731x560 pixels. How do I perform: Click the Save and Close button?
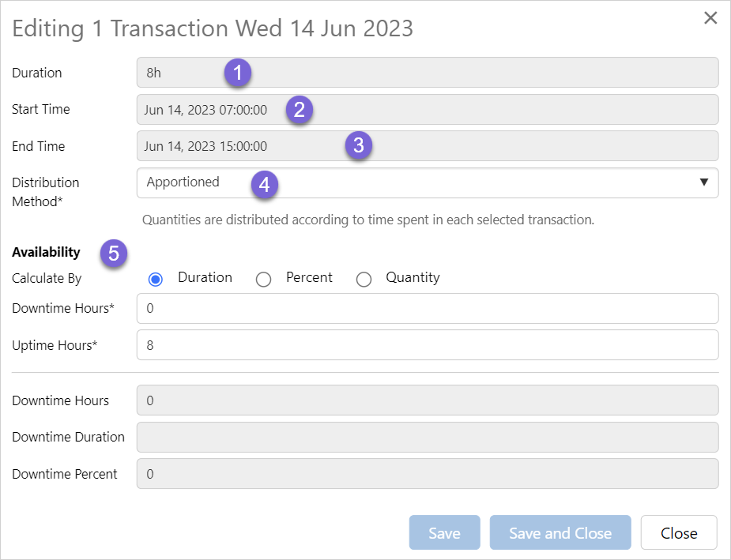tap(560, 533)
